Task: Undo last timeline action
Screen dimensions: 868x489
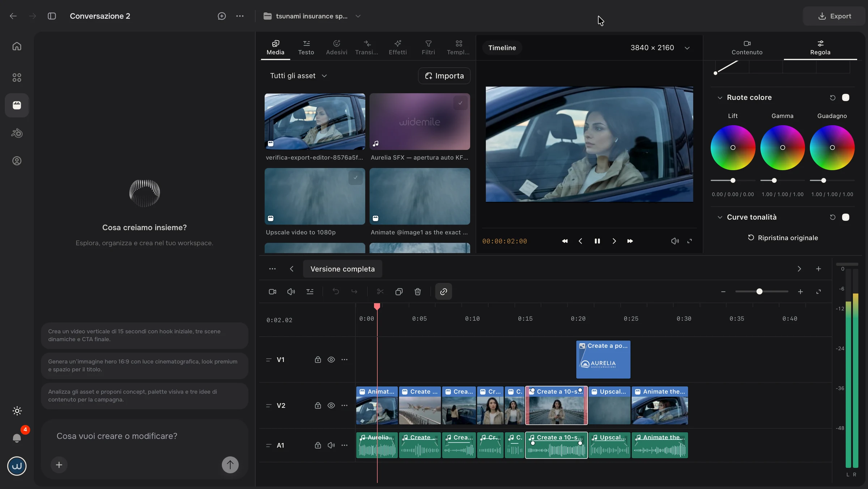Action: point(336,292)
